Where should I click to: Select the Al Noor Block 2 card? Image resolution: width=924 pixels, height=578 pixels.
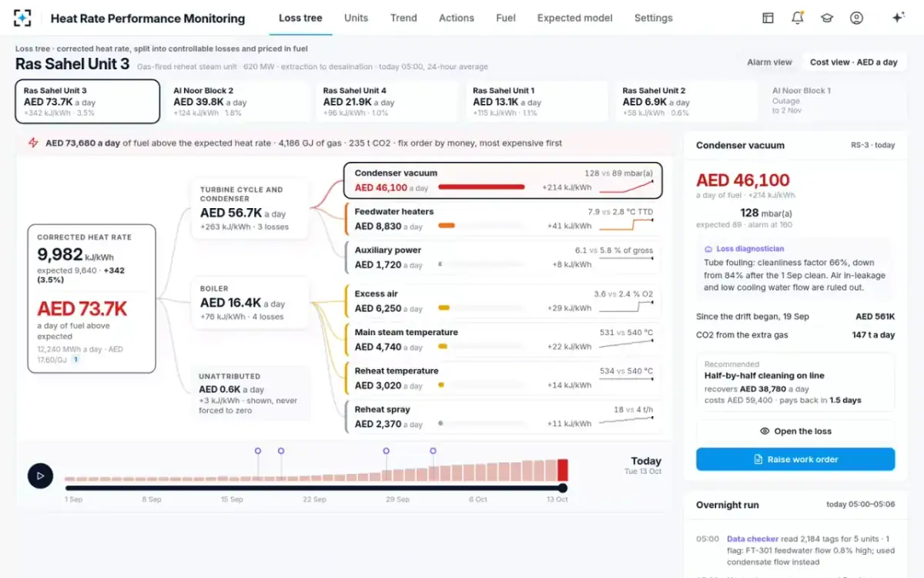pos(237,101)
